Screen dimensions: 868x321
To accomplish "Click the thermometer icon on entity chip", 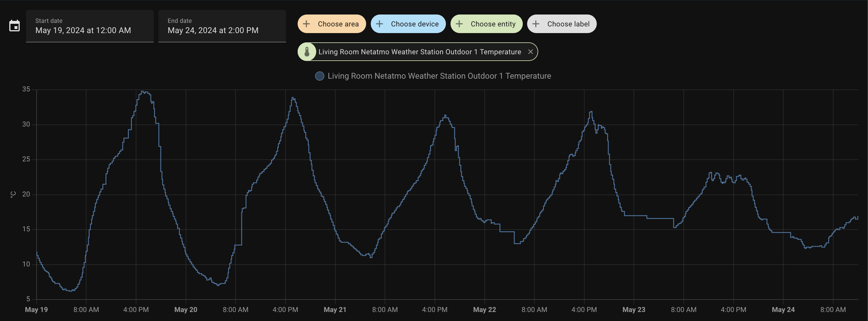I will [307, 52].
